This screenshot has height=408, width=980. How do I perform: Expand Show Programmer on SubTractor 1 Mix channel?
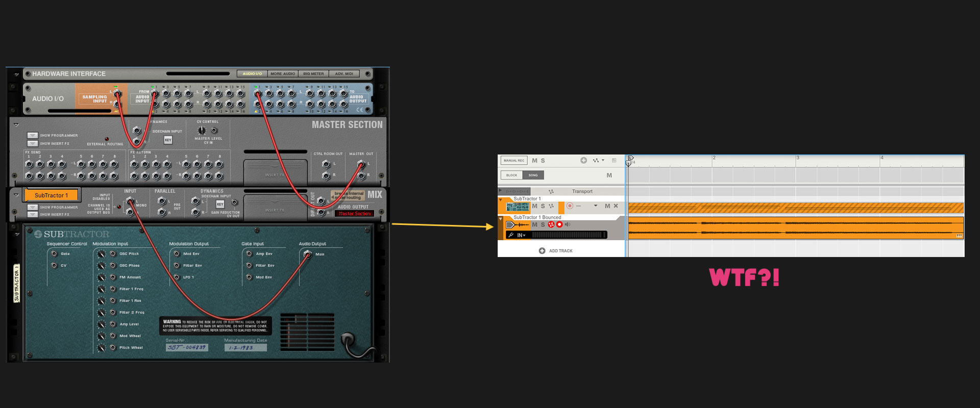[33, 207]
